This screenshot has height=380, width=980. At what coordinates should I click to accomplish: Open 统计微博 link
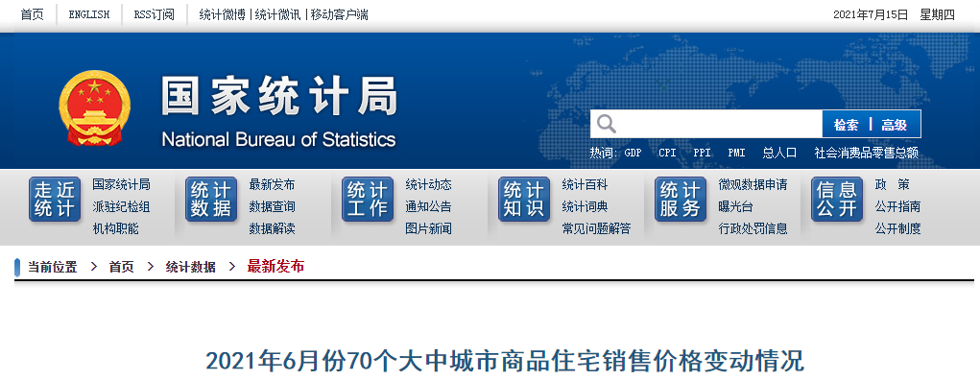223,15
